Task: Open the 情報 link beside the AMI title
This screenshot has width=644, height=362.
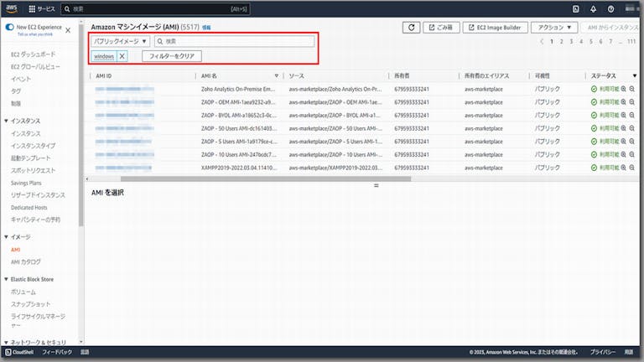Action: coord(206,28)
